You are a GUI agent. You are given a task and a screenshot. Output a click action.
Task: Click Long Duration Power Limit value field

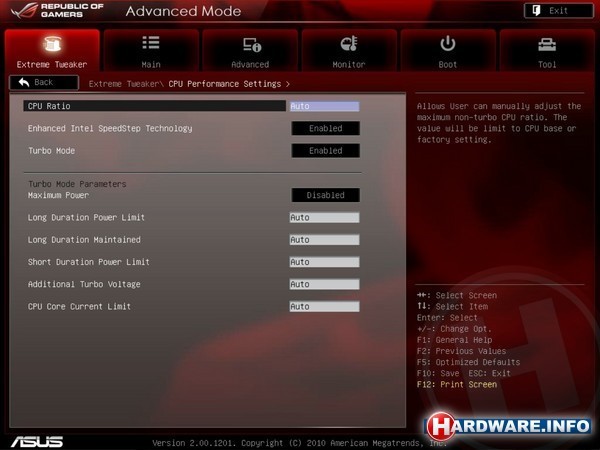click(324, 217)
